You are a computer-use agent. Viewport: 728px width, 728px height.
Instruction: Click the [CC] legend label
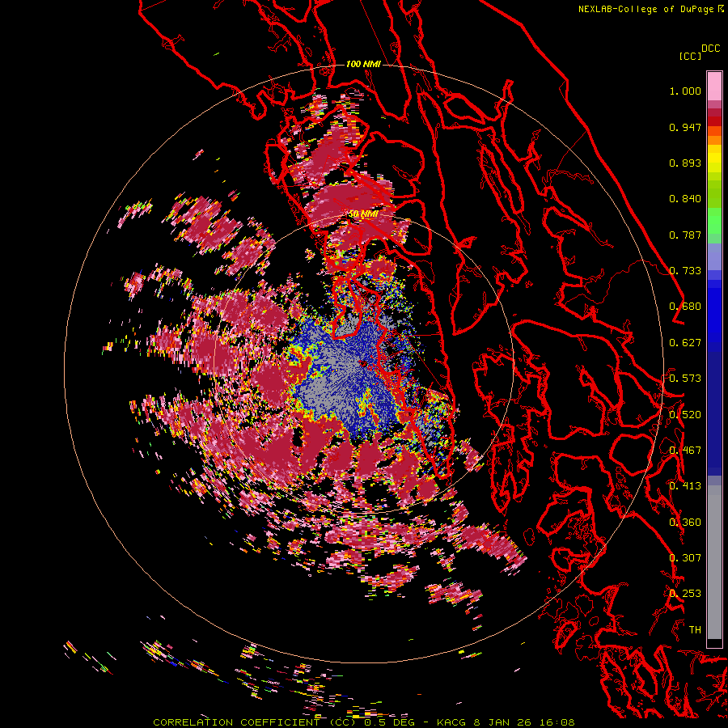click(x=690, y=56)
